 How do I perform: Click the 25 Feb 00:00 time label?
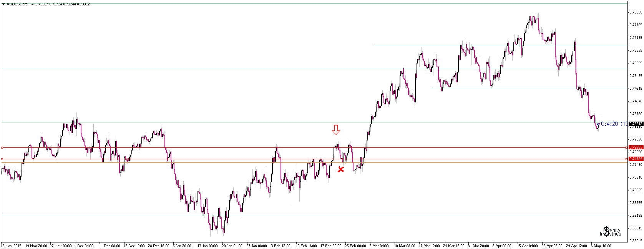(355, 246)
